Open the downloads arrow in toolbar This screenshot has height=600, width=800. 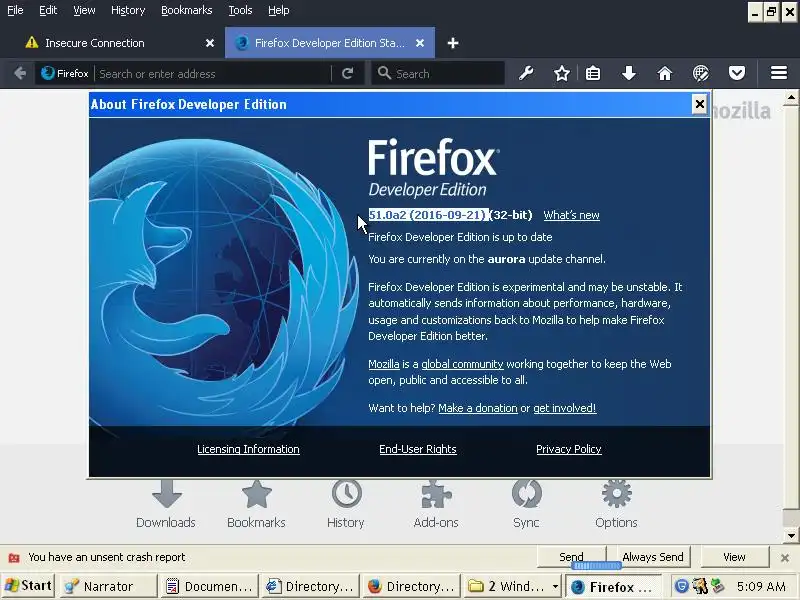[x=629, y=73]
